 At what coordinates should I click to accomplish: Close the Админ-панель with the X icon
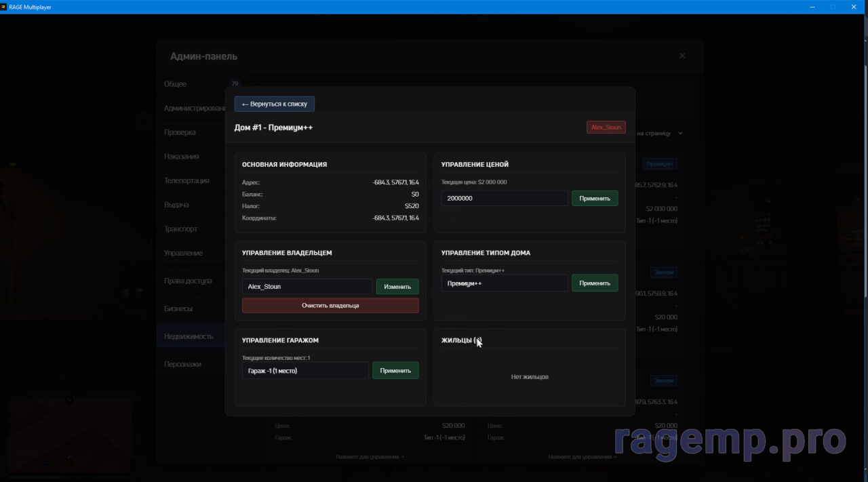point(682,56)
